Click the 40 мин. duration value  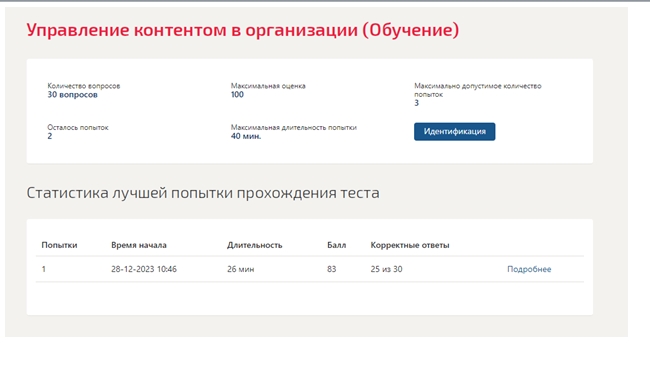tap(246, 136)
